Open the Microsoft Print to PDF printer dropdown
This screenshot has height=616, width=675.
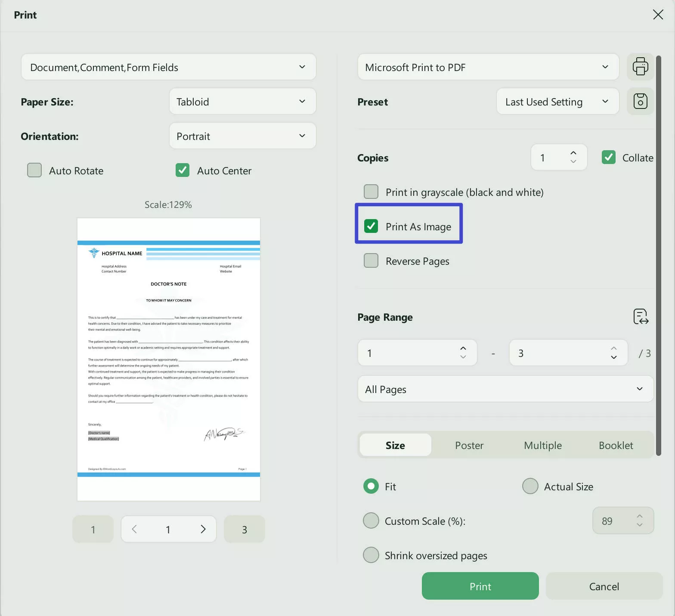point(489,67)
